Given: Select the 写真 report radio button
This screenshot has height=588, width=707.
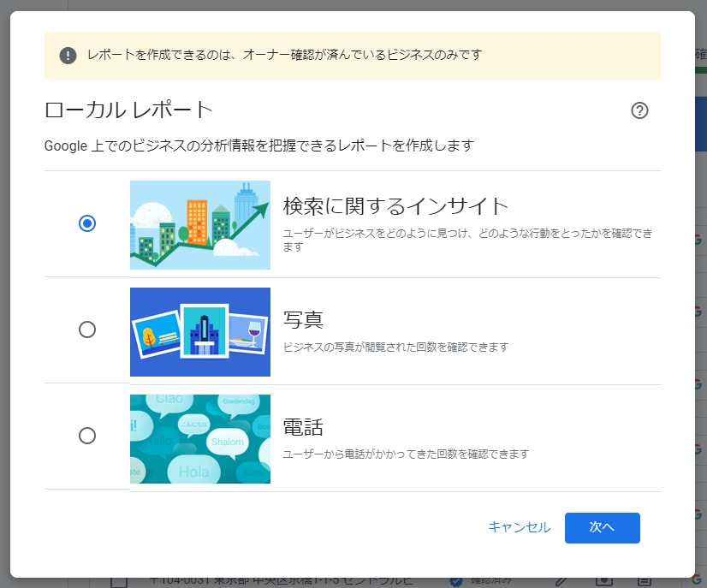Looking at the screenshot, I should pos(86,330).
